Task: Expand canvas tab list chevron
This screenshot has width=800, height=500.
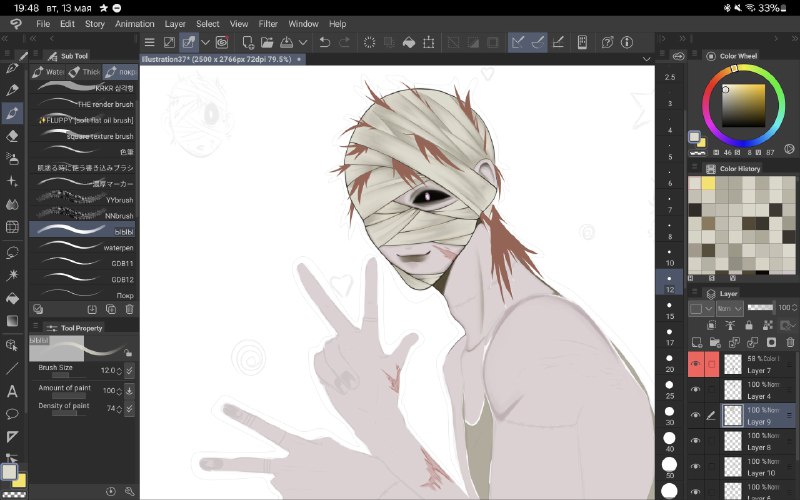Action: click(646, 59)
